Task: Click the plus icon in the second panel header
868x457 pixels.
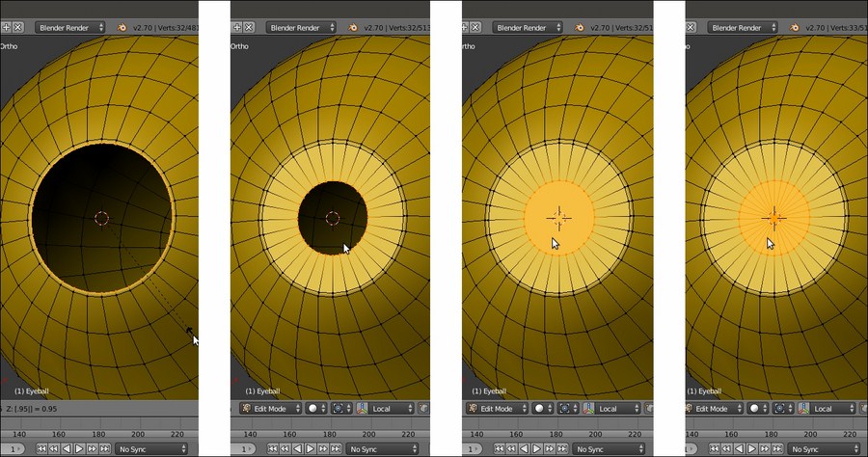Action: (234, 27)
